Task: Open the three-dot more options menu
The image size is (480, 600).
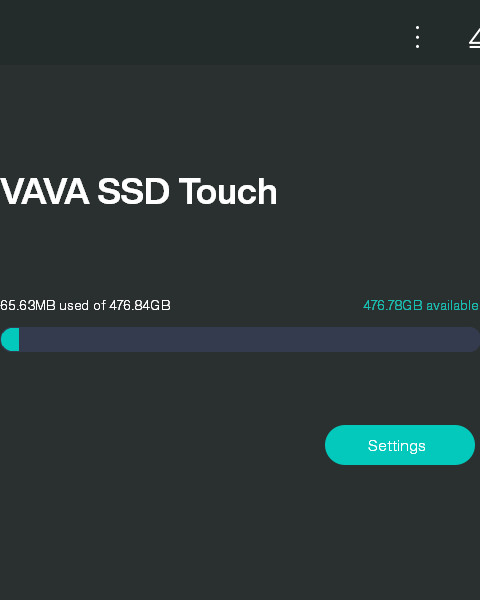Action: (x=417, y=37)
